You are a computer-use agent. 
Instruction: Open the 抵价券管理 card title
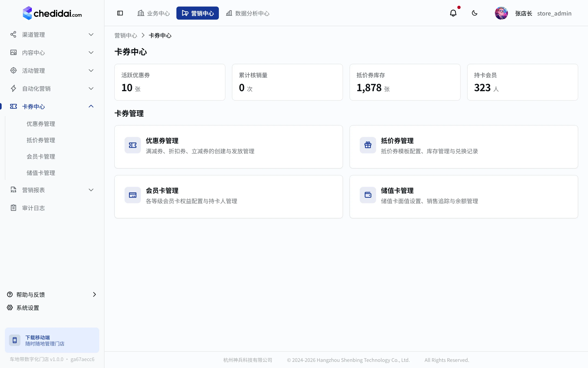(x=397, y=141)
